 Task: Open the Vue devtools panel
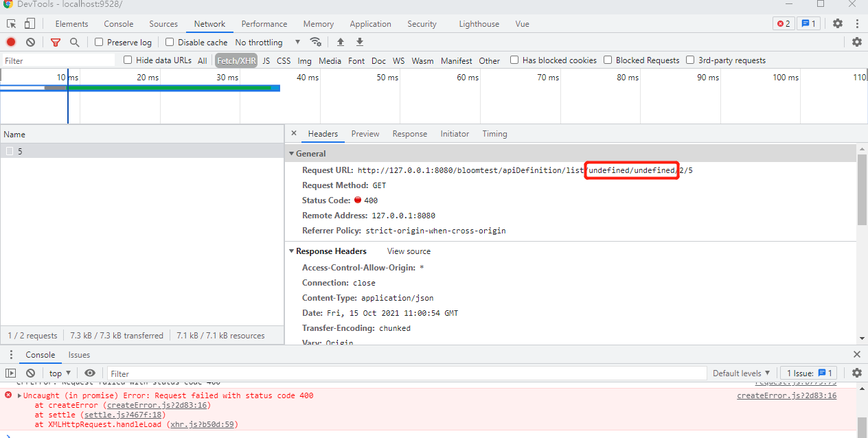(x=523, y=23)
